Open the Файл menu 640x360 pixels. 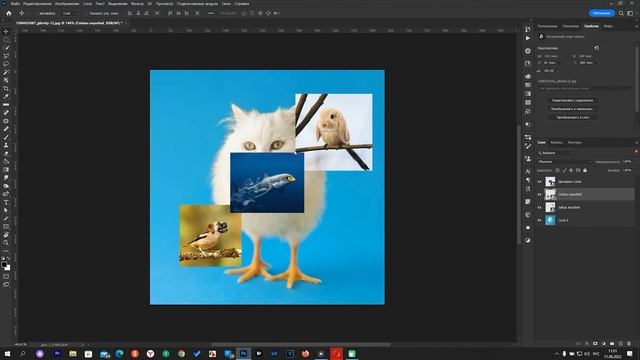15,4
